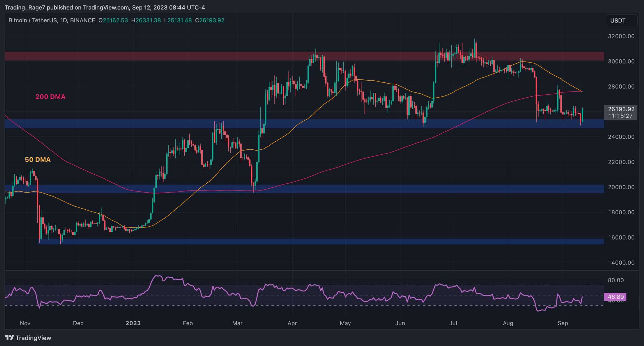Click the close value C26193.92
Viewport: 644px width, 346px height.
click(210, 20)
